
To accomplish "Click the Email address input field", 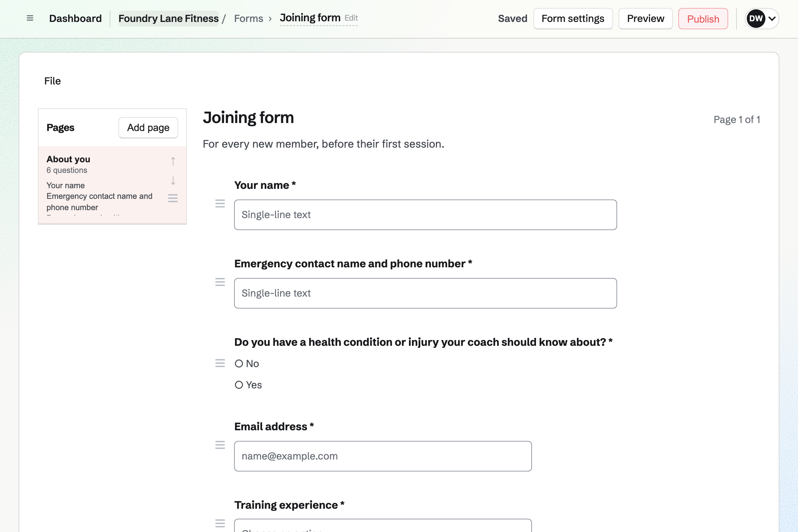I will pos(383,456).
